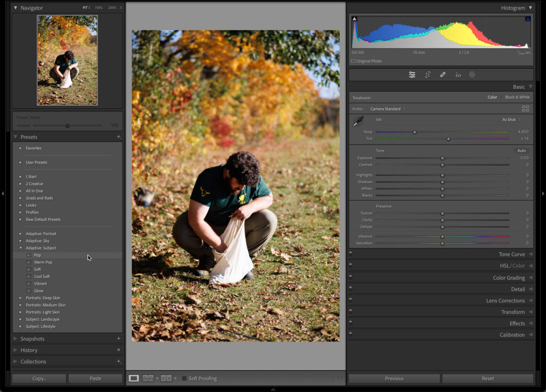Image resolution: width=546 pixels, height=392 pixels.
Task: Open the Masking tool
Action: click(472, 75)
